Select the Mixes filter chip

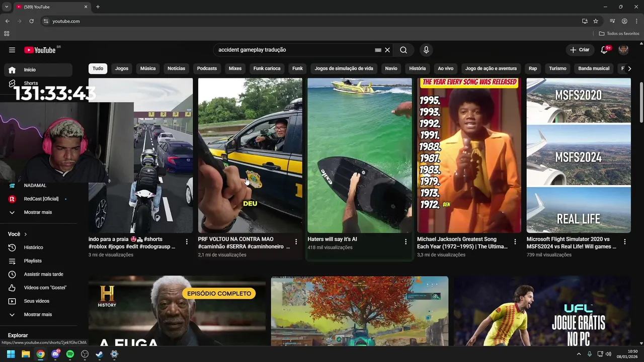[x=235, y=68]
